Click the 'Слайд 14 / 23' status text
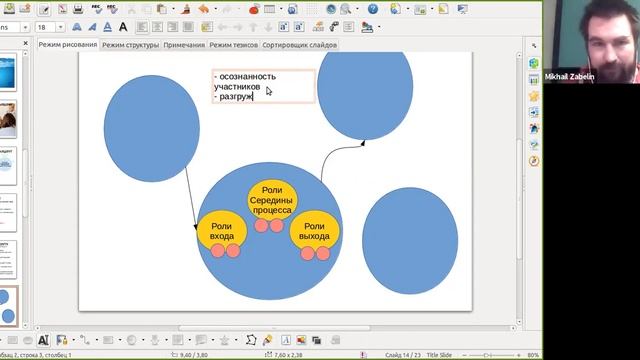 (x=402, y=355)
